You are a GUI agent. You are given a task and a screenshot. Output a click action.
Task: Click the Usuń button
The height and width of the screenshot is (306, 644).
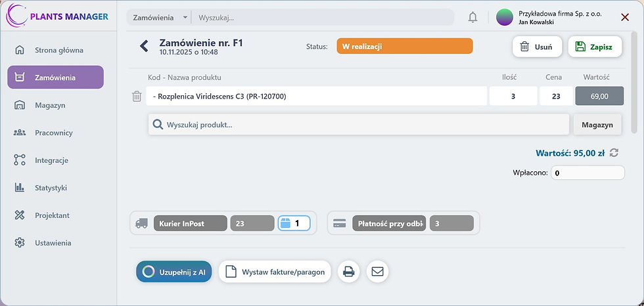[x=537, y=47]
